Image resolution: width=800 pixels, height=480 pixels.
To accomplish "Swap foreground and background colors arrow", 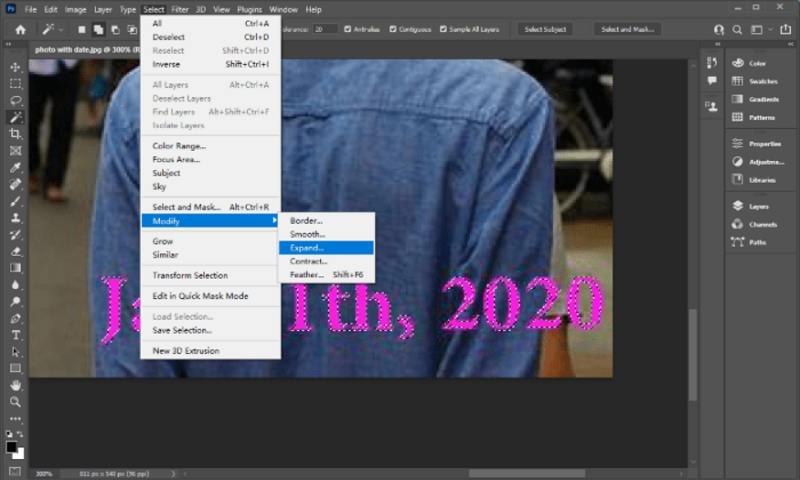I will 20,434.
